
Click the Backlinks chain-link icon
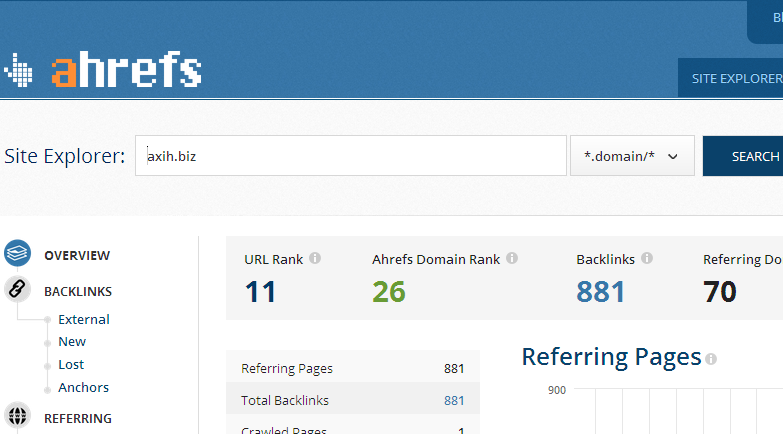click(x=17, y=289)
